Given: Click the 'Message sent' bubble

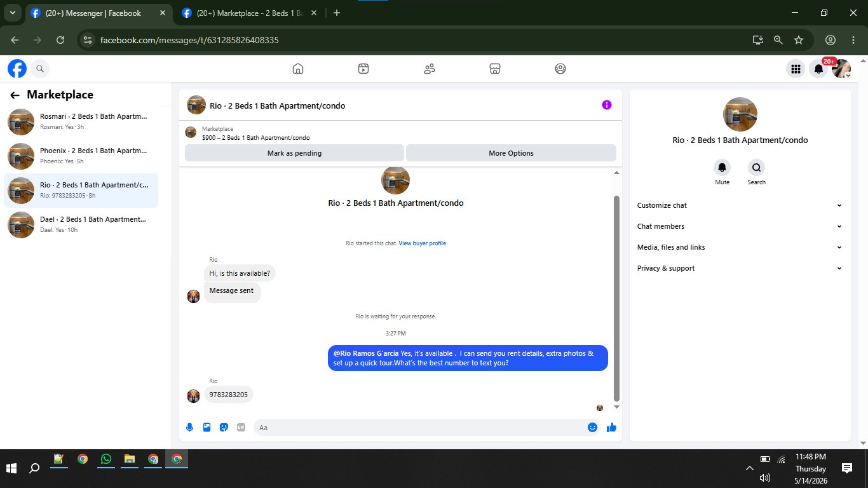Looking at the screenshot, I should click(x=232, y=291).
